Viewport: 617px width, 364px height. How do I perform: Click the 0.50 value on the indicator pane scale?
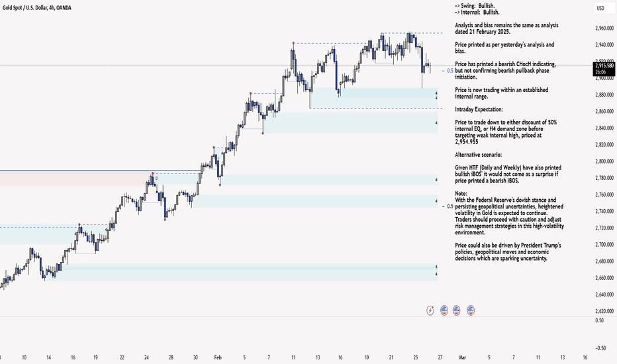coord(600,320)
